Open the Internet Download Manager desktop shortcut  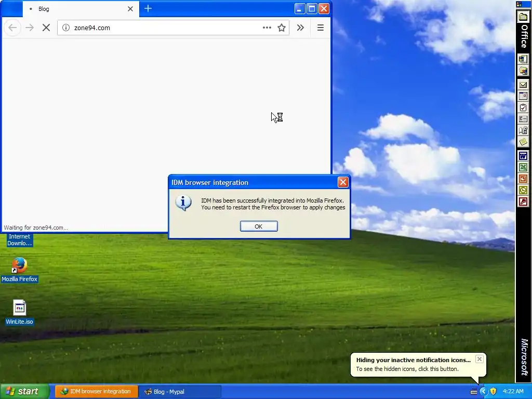coord(19,240)
